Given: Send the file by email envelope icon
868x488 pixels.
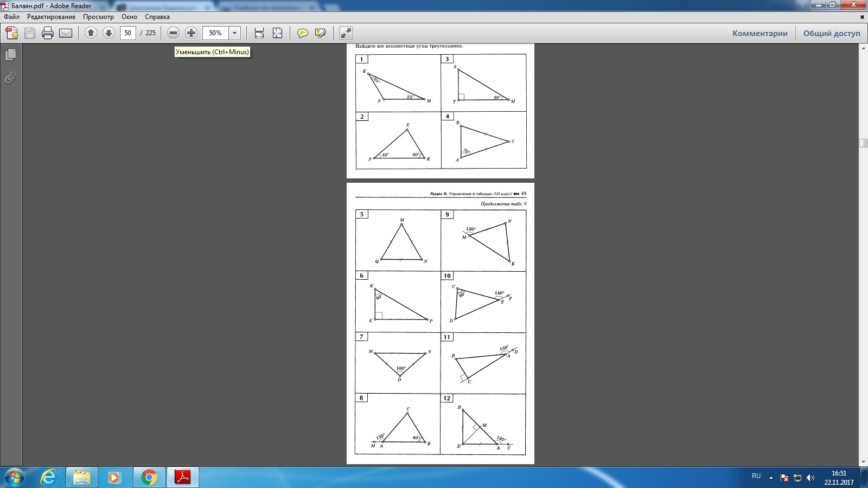Looking at the screenshot, I should click(x=66, y=33).
